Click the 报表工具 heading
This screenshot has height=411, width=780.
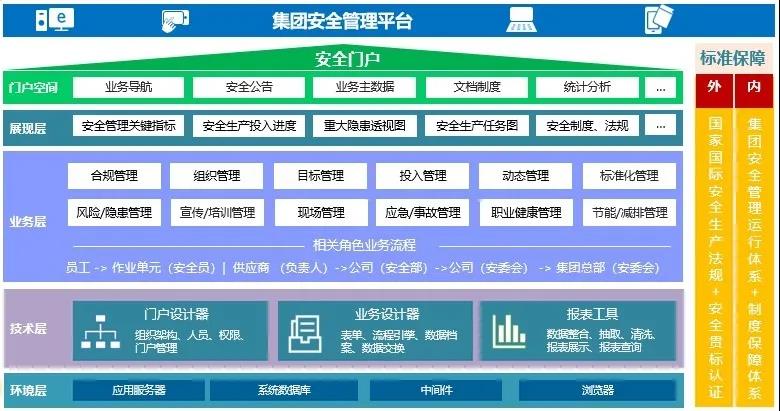(x=592, y=314)
